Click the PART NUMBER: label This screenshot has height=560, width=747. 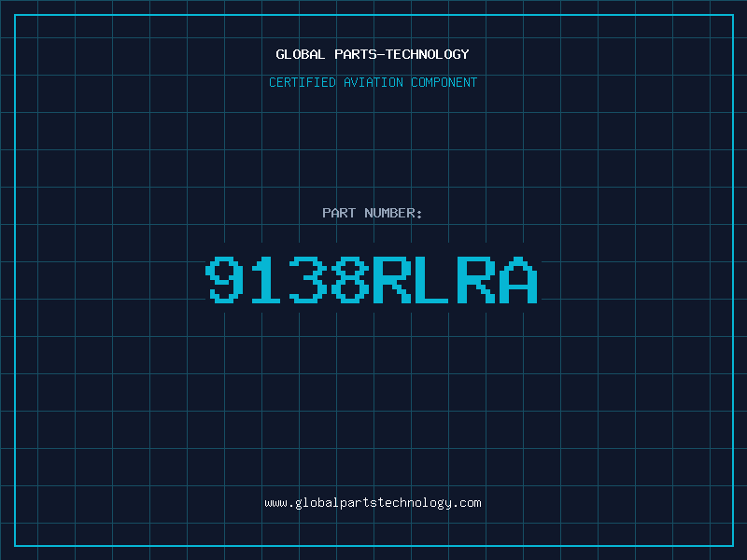(373, 213)
